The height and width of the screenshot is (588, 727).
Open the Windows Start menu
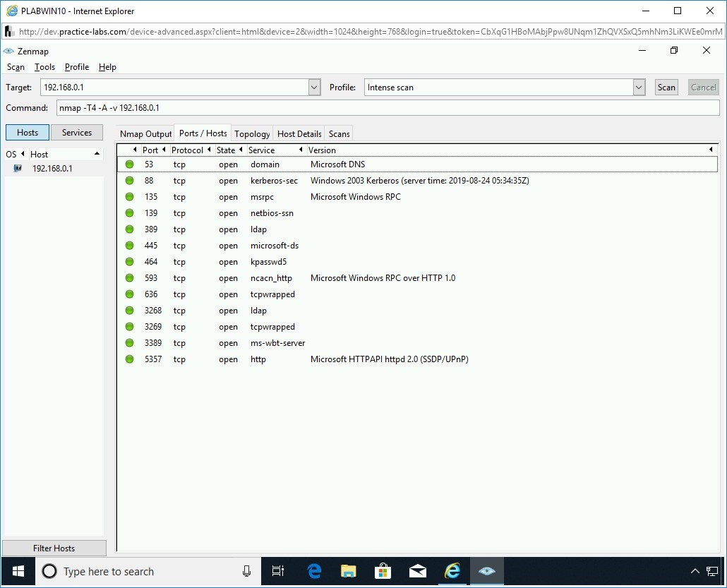click(17, 571)
